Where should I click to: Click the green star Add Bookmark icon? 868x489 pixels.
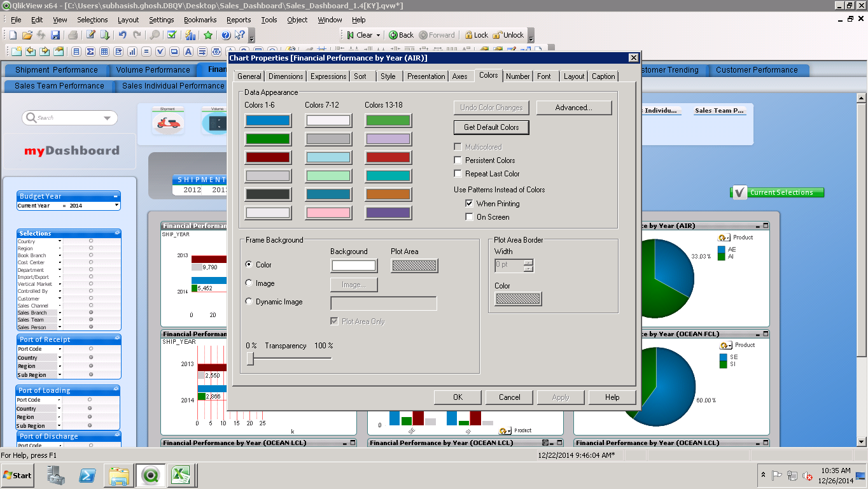[208, 35]
